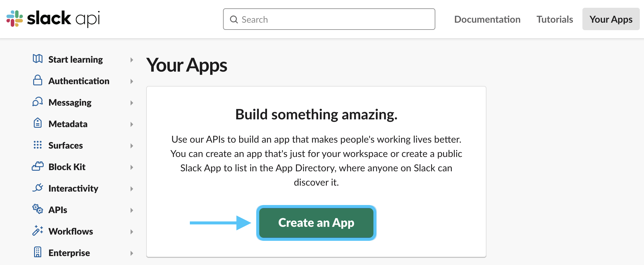
Task: Click the Enterprise building icon
Action: 38,252
